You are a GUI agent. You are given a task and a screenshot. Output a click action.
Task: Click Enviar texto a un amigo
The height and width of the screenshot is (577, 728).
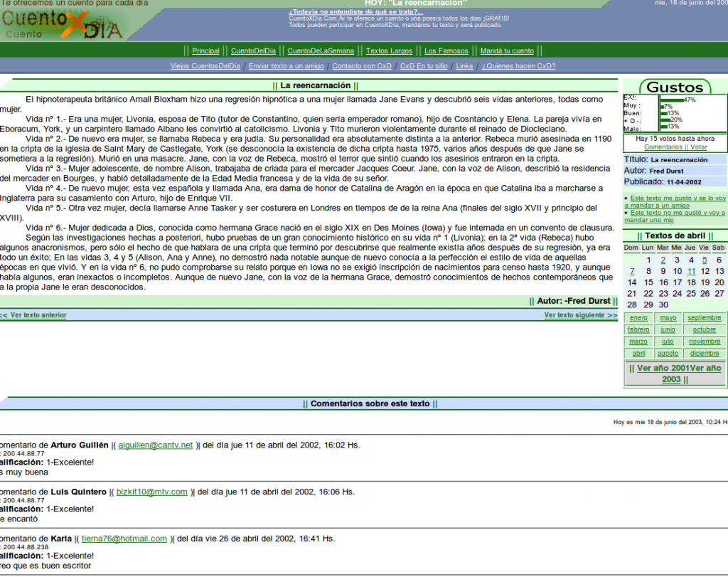[x=287, y=66]
